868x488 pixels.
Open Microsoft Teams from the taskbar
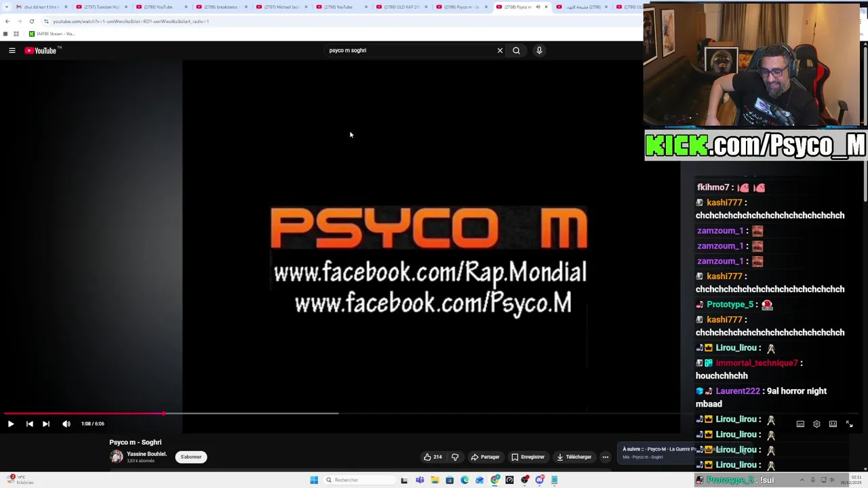click(x=420, y=480)
